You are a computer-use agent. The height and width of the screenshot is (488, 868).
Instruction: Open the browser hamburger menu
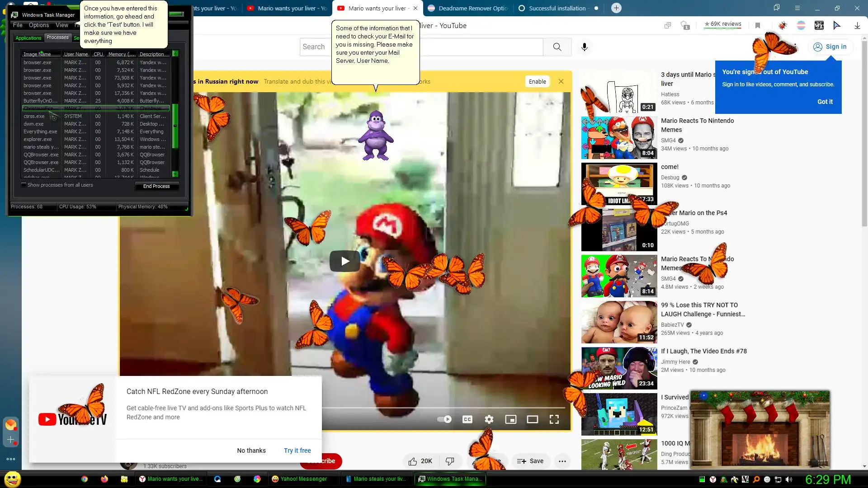point(797,8)
